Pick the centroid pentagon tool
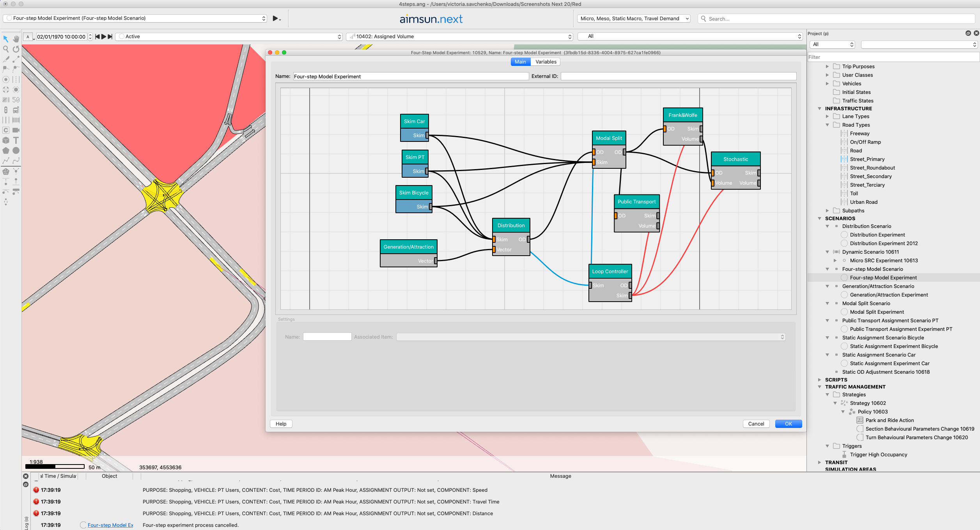The image size is (980, 530). pos(6,171)
